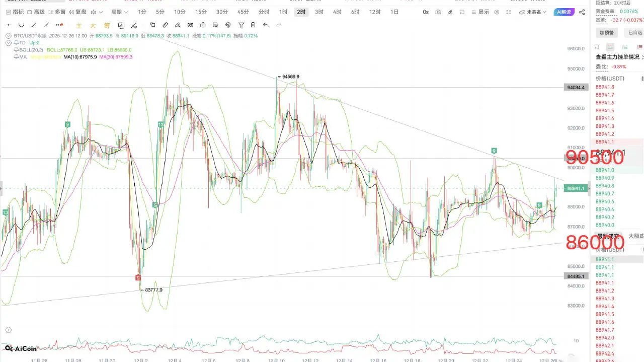Click the 0s countdown label
The width and height of the screenshot is (644, 362).
click(x=426, y=12)
